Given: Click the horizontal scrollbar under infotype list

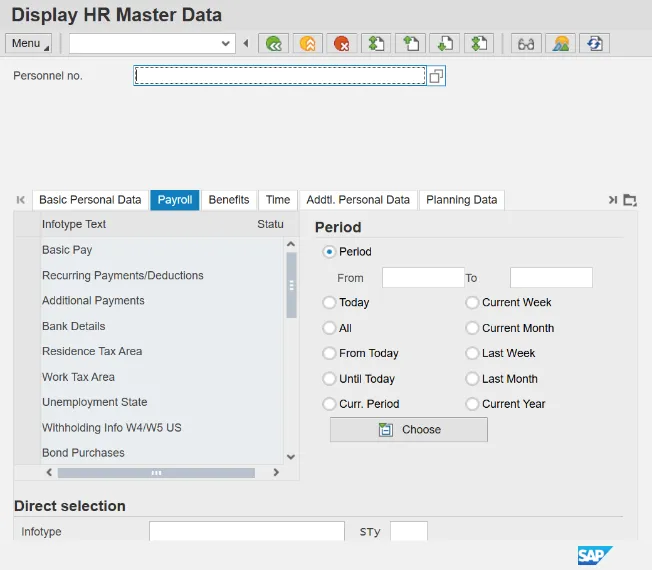Looking at the screenshot, I should [155, 473].
